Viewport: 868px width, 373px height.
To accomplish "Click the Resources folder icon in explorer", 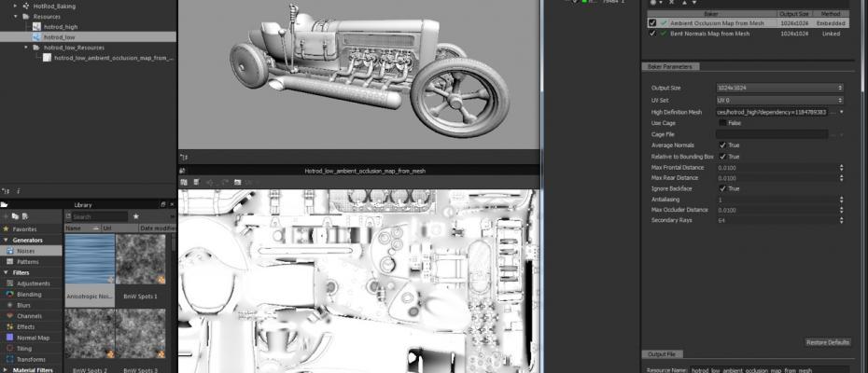I will pos(26,17).
